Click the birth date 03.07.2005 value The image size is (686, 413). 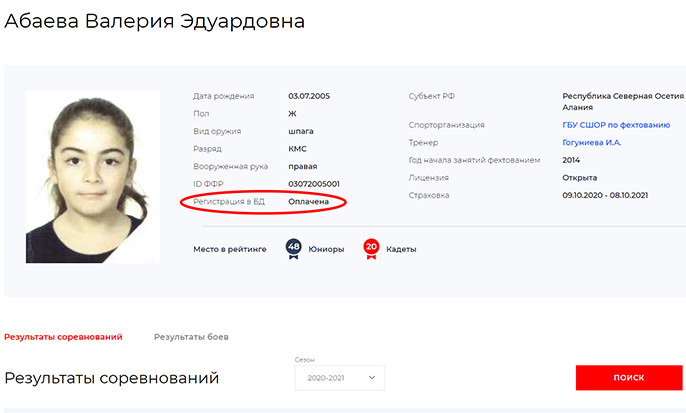[309, 96]
